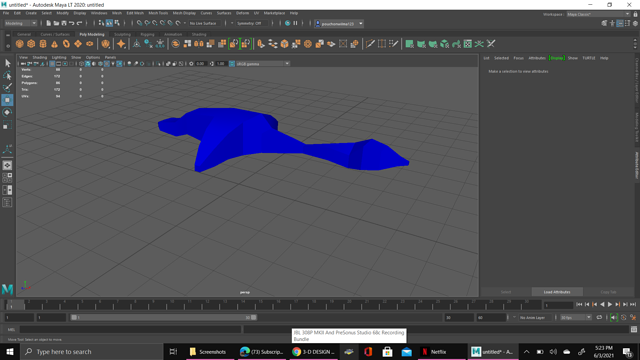Screen dimensions: 640x360
Task: Choose the Select tool in toolbox
Action: [7, 63]
